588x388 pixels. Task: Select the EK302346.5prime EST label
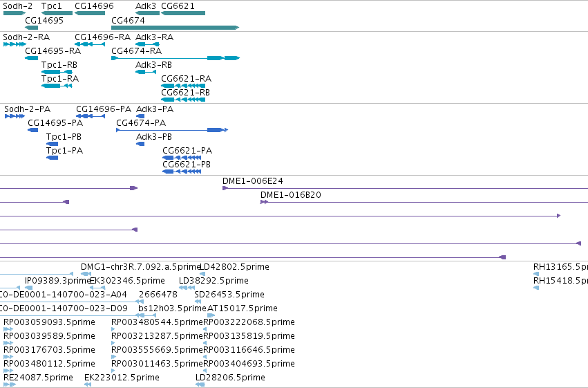click(x=128, y=281)
